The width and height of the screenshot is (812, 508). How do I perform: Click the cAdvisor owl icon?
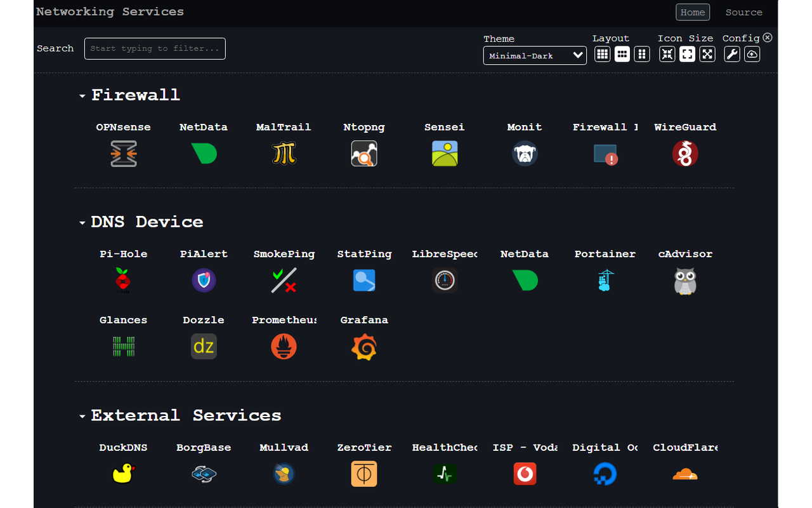pos(685,280)
